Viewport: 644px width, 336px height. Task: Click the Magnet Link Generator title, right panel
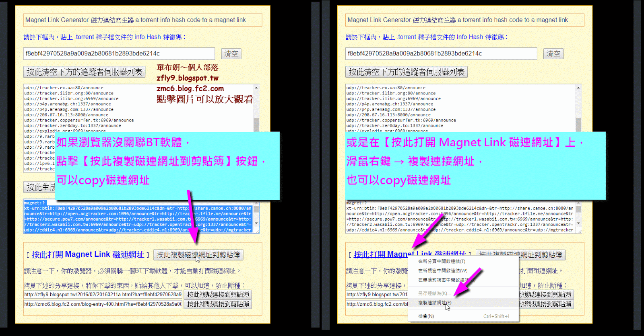click(458, 20)
